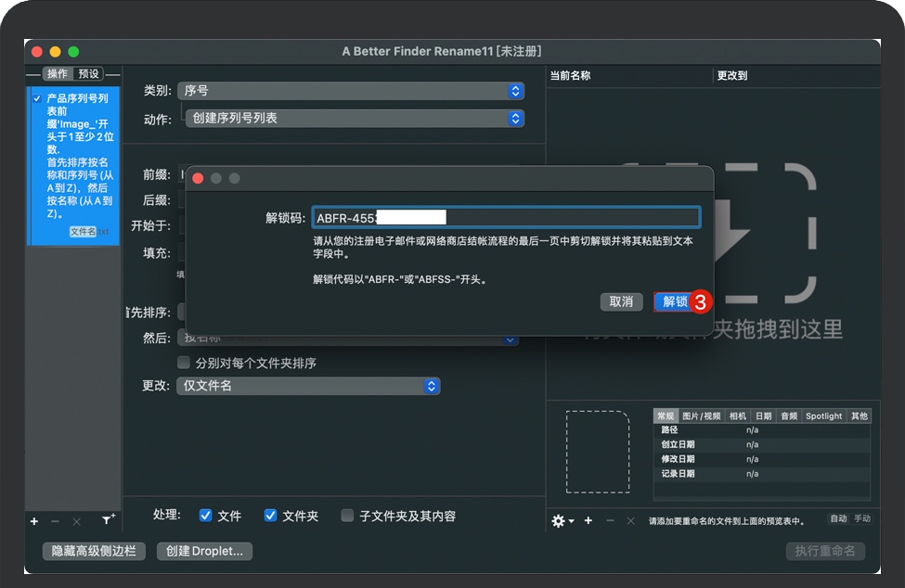
Task: Open the 类别 category dropdown
Action: tap(350, 91)
